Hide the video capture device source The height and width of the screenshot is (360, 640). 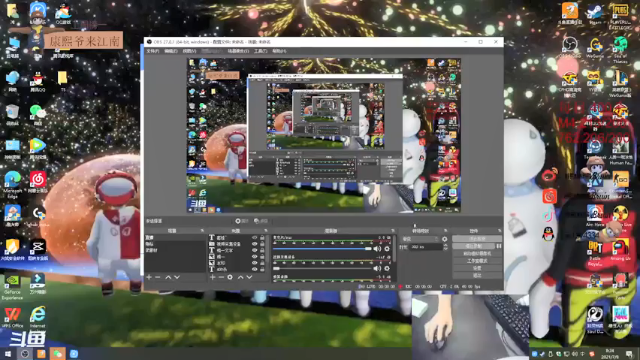point(254,244)
